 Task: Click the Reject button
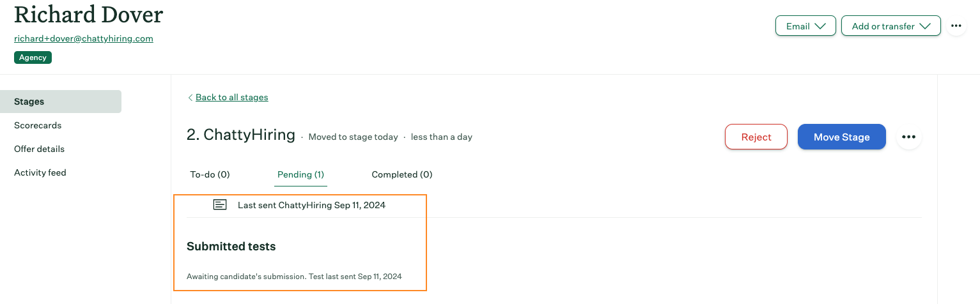(756, 137)
